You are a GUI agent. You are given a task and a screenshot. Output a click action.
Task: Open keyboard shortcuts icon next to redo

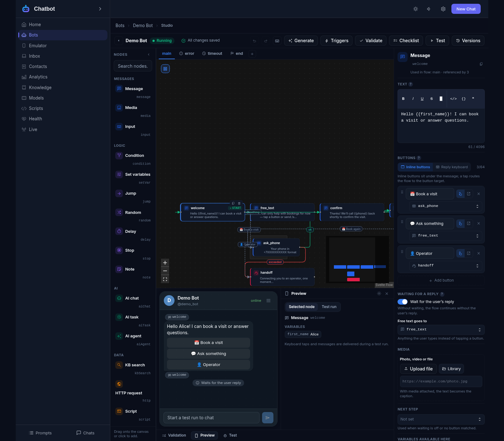[277, 41]
